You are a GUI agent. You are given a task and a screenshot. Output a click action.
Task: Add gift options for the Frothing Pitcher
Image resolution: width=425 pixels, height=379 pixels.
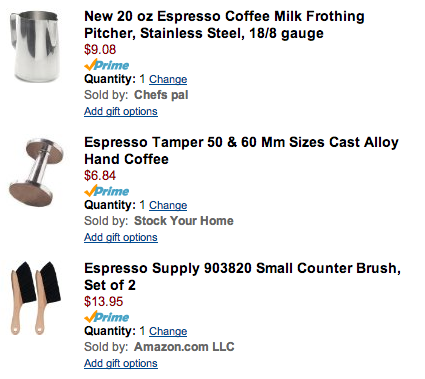[121, 111]
